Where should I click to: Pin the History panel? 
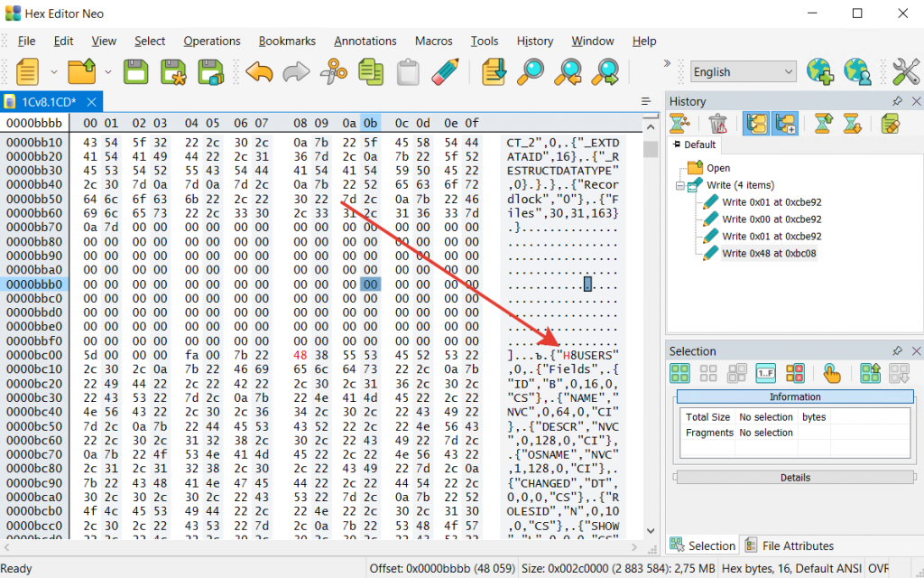(x=898, y=101)
